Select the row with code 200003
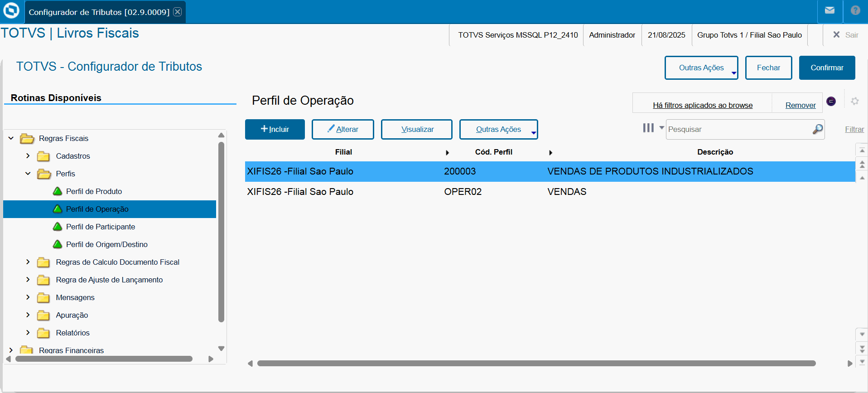 pyautogui.click(x=550, y=171)
